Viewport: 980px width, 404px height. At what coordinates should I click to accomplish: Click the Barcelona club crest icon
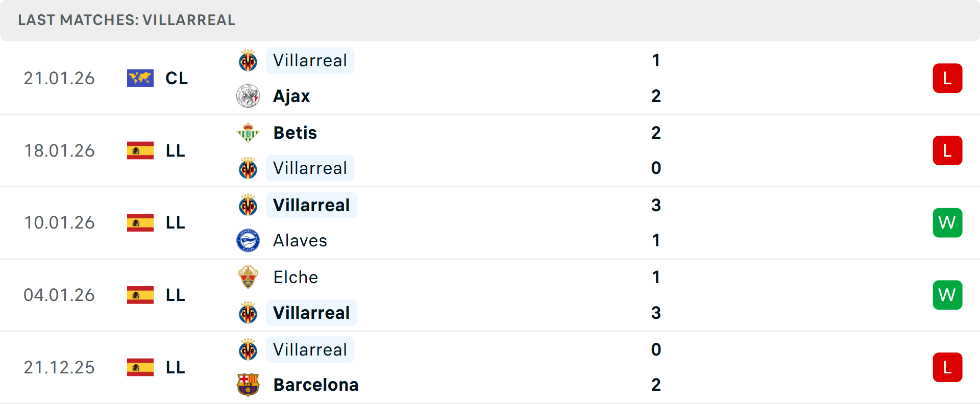coord(248,385)
